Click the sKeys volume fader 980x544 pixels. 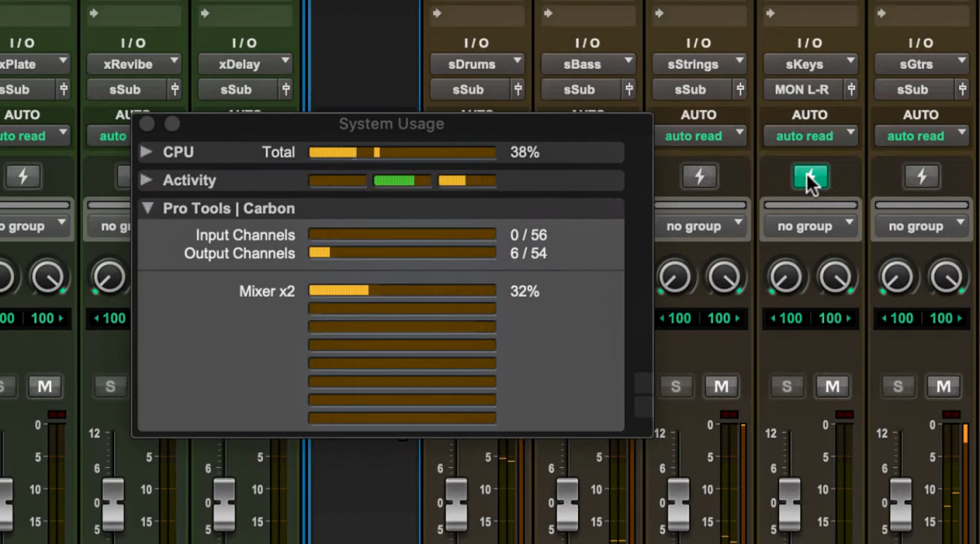click(789, 505)
